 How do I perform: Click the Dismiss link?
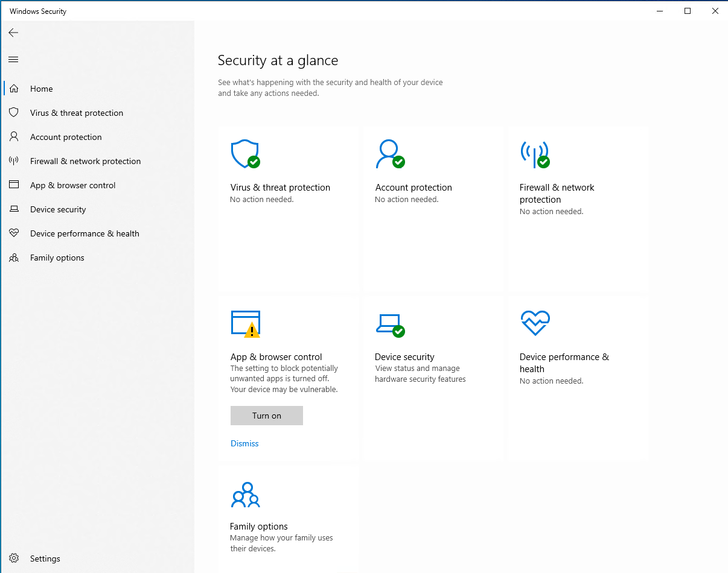[244, 443]
